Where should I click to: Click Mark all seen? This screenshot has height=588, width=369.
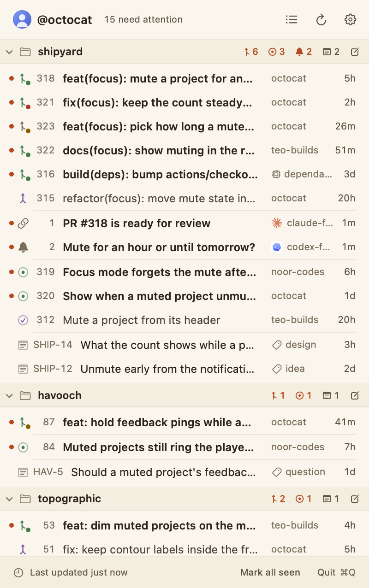(x=270, y=573)
